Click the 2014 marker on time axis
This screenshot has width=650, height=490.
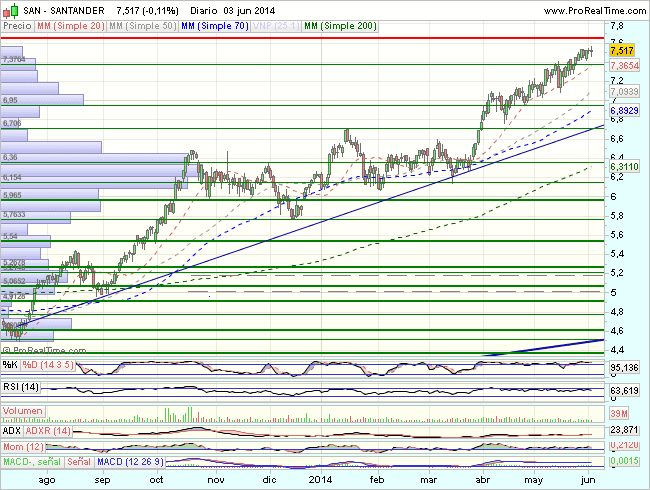click(320, 479)
